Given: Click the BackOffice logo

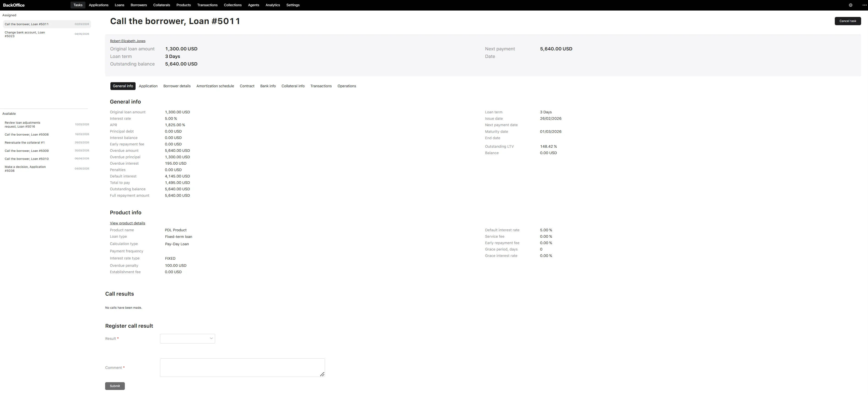Looking at the screenshot, I should [14, 5].
